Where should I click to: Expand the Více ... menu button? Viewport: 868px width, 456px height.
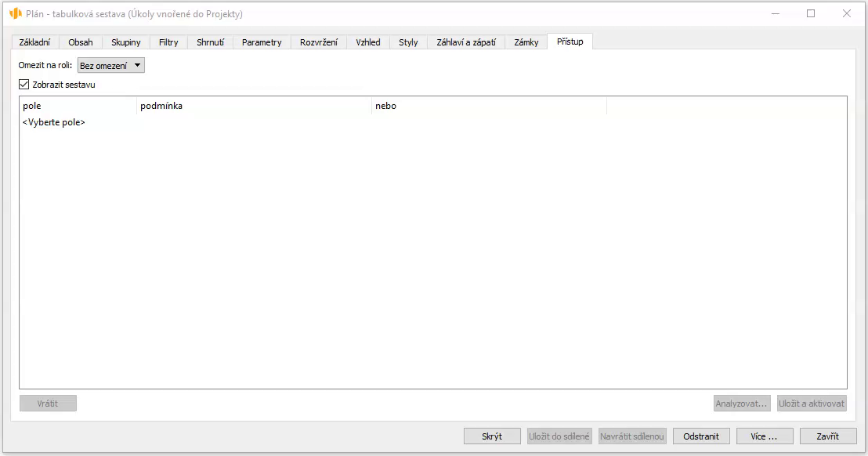tap(765, 436)
